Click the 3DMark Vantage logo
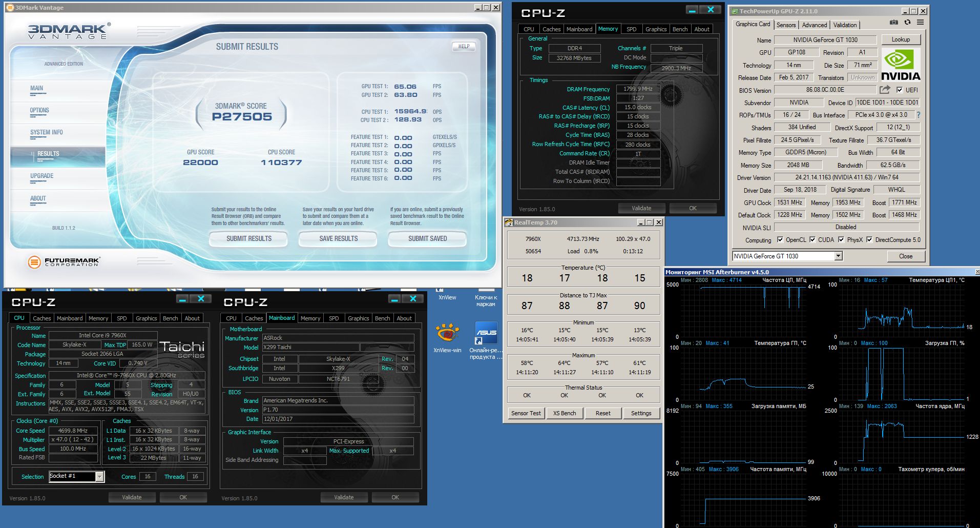The width and height of the screenshot is (980, 528). click(x=69, y=31)
